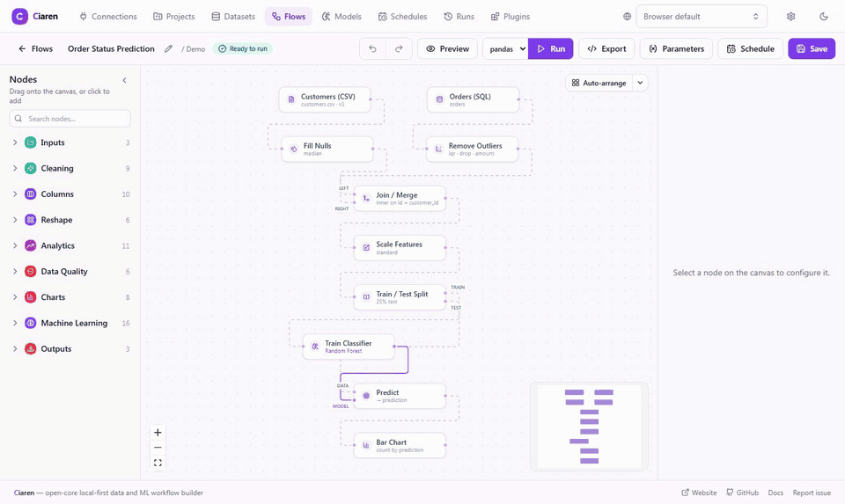Expand the Machine Learning tree chevron

pyautogui.click(x=15, y=323)
